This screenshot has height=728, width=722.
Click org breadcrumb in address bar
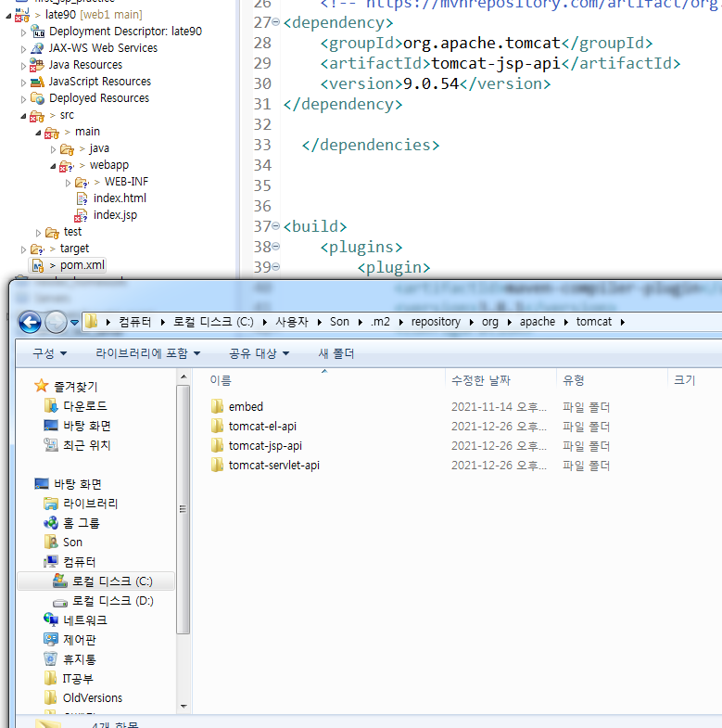pyautogui.click(x=489, y=322)
